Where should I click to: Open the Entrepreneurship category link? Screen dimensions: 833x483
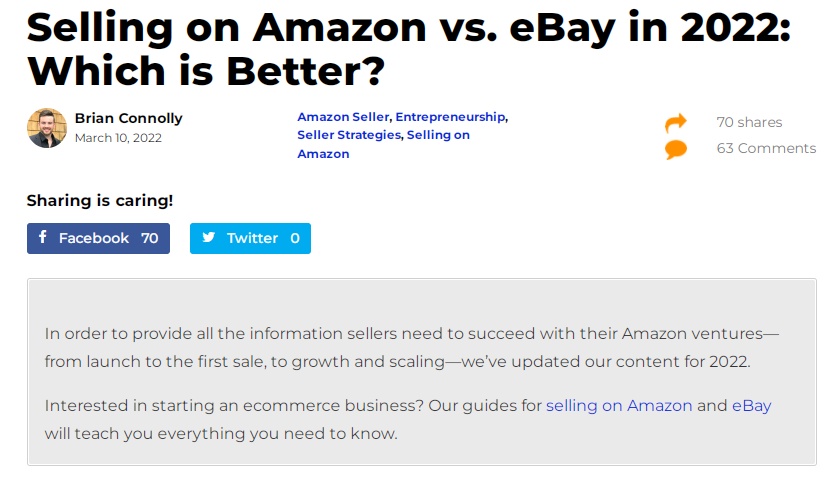450,117
